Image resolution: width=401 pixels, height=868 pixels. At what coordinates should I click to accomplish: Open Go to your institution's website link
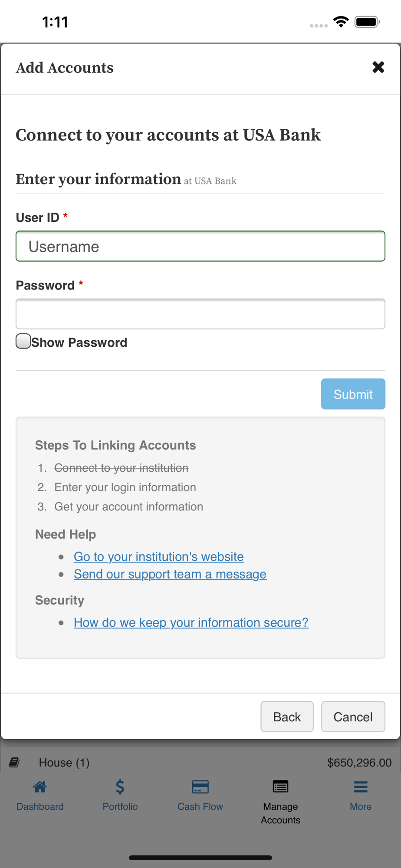click(159, 556)
